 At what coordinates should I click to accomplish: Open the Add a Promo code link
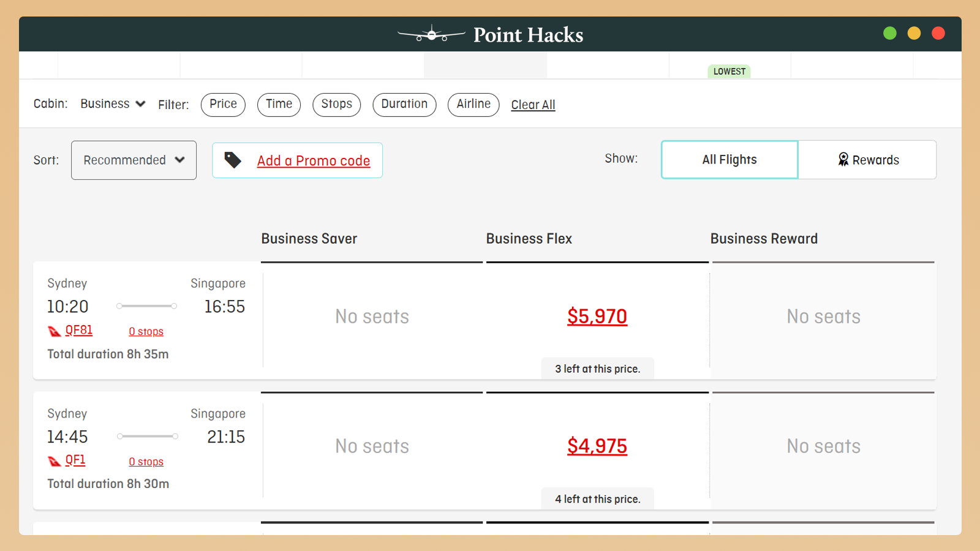click(314, 161)
